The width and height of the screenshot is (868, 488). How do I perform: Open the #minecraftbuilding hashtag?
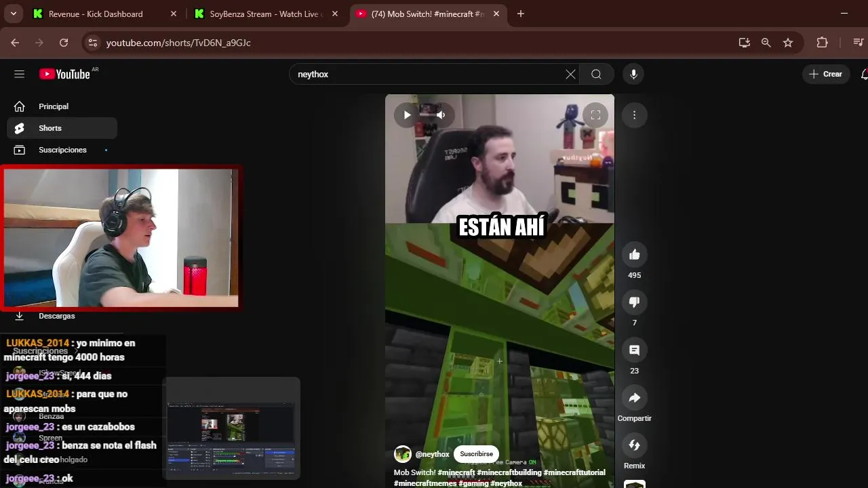pos(509,472)
